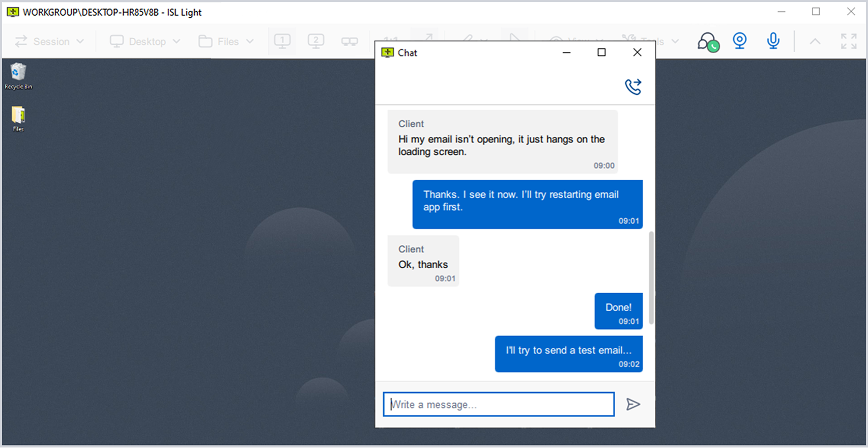Minimize the Chat window

pyautogui.click(x=566, y=52)
